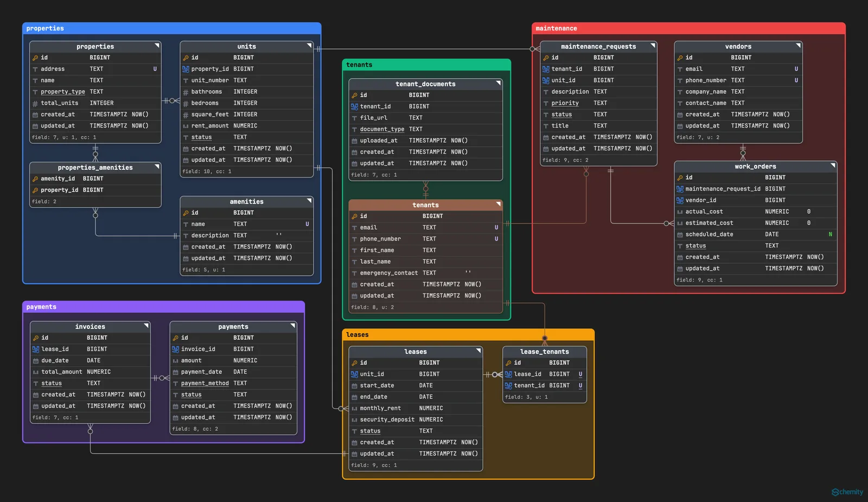Select contact_name row in vendors
This screenshot has height=502, width=868.
(x=738, y=103)
